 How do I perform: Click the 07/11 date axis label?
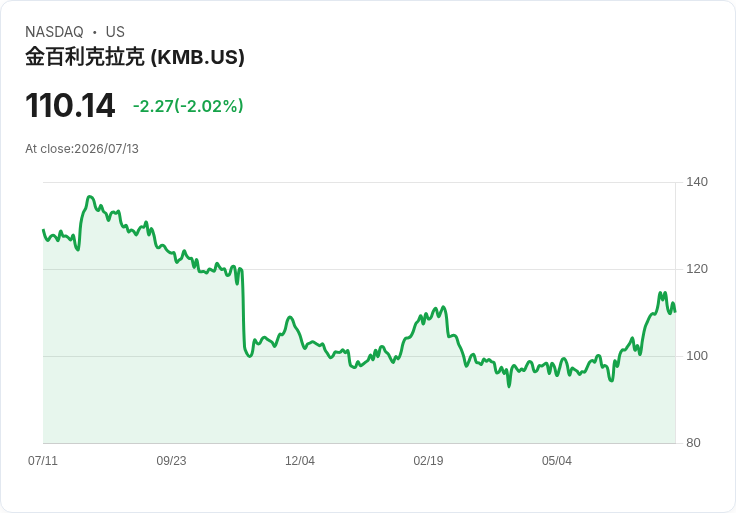coord(43,460)
